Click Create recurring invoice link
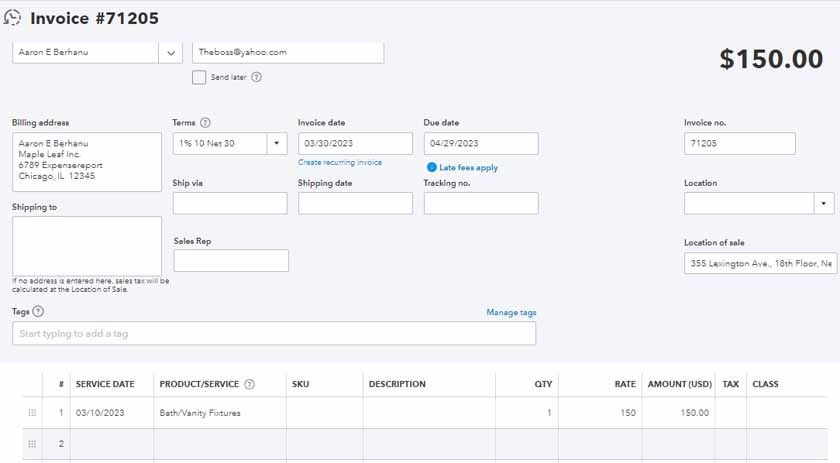Screen dimensions: 840x463 pyautogui.click(x=340, y=162)
